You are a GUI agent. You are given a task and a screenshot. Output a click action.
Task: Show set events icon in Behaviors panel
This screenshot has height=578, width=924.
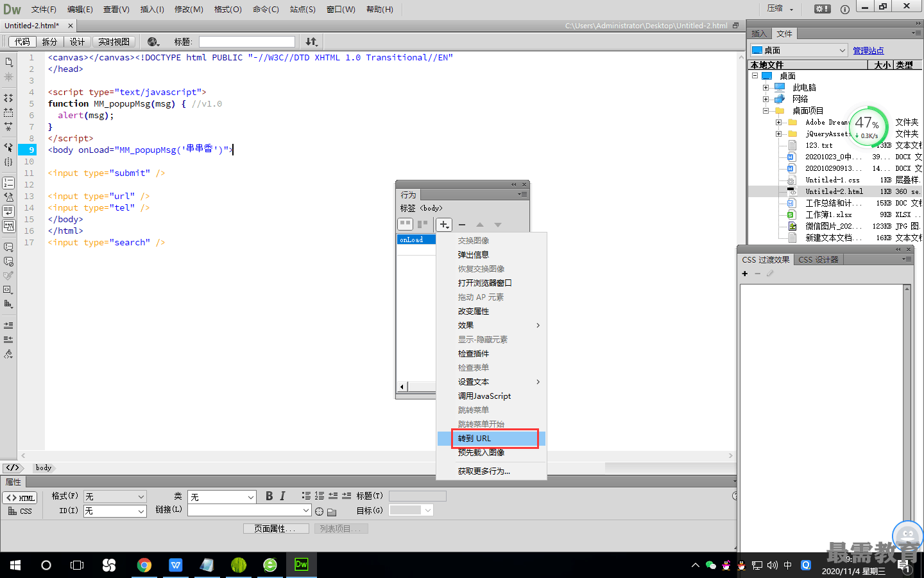pyautogui.click(x=405, y=224)
